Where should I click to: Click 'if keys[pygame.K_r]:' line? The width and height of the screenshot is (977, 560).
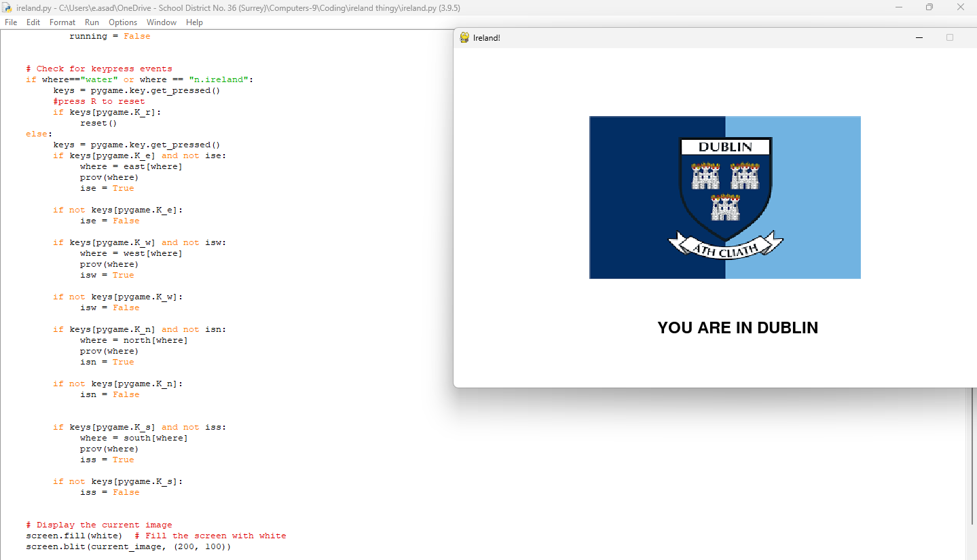(107, 112)
